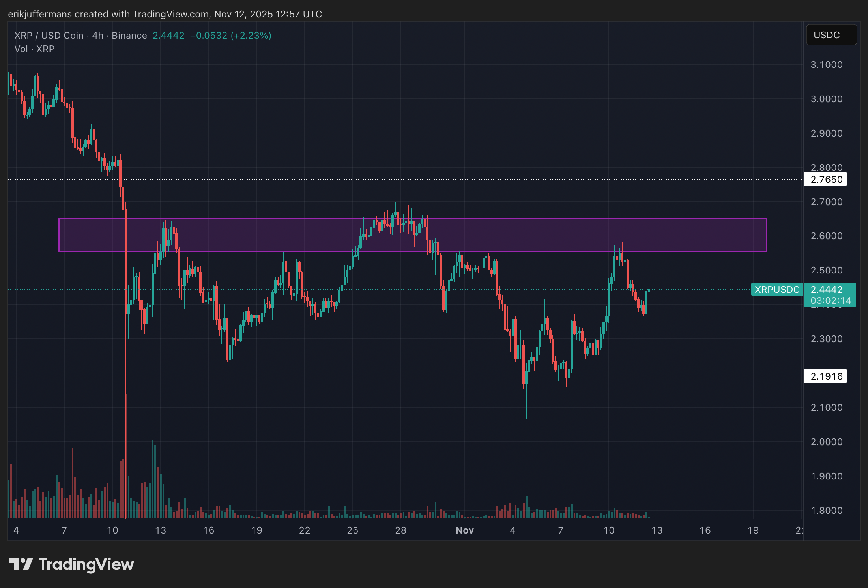Image resolution: width=868 pixels, height=588 pixels.
Task: Select the 2.7650 price line label
Action: click(x=826, y=180)
